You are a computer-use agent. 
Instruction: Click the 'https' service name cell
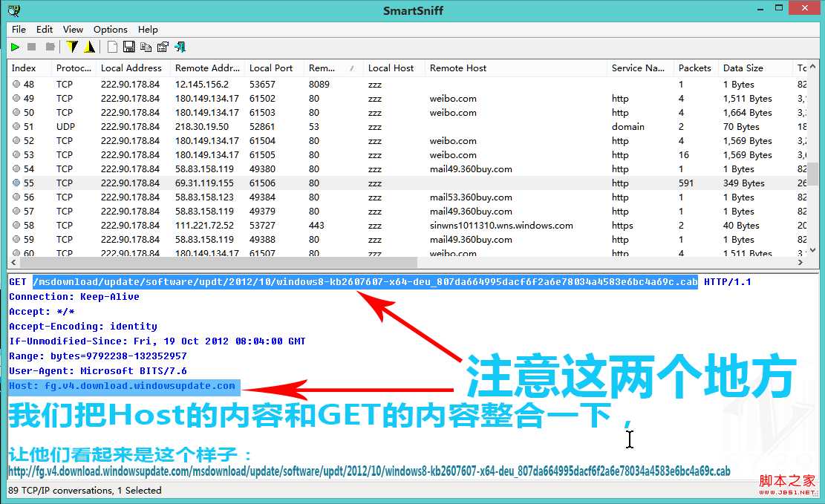point(622,225)
